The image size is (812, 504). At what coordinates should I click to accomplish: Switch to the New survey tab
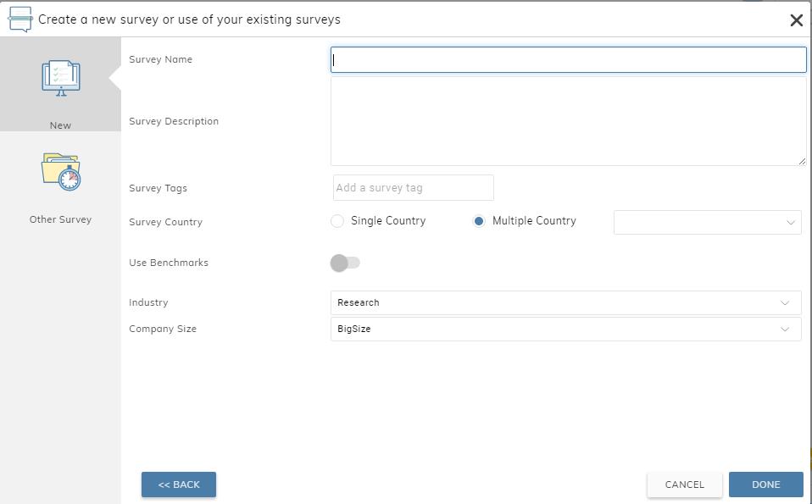60,125
